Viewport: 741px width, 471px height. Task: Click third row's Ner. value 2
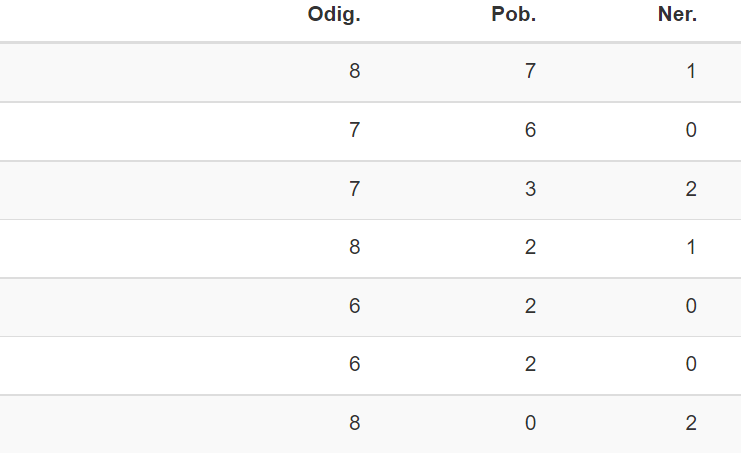pos(691,189)
